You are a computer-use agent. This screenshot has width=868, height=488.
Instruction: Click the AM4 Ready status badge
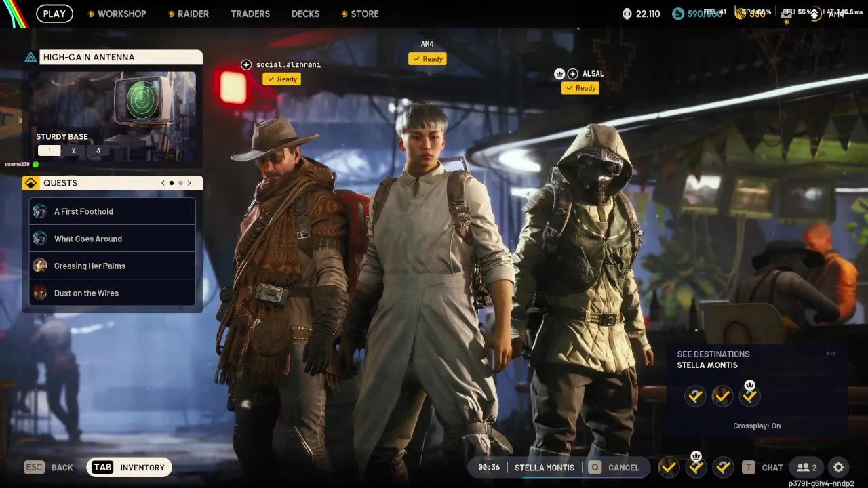[x=427, y=59]
